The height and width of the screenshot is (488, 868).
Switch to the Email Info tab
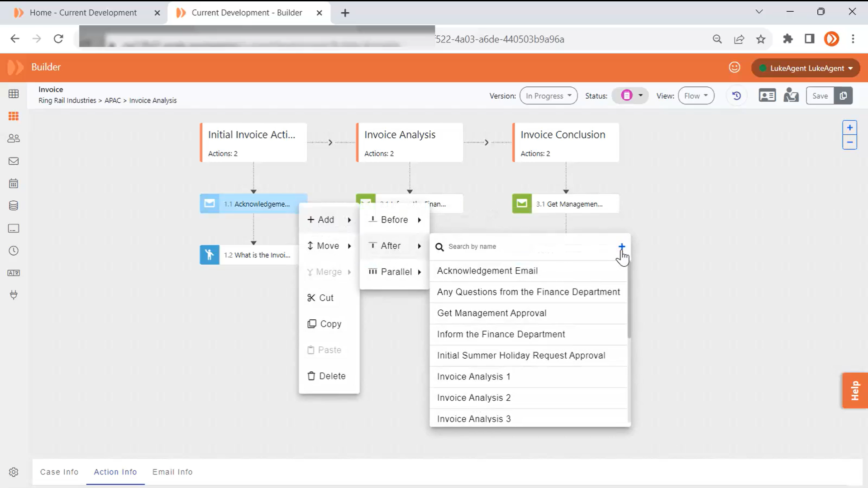(172, 472)
